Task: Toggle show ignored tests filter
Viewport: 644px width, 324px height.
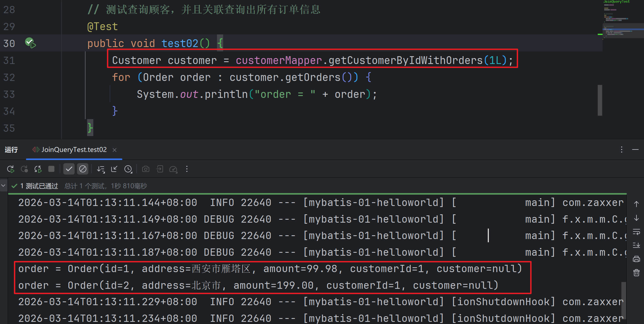Action: coord(83,169)
